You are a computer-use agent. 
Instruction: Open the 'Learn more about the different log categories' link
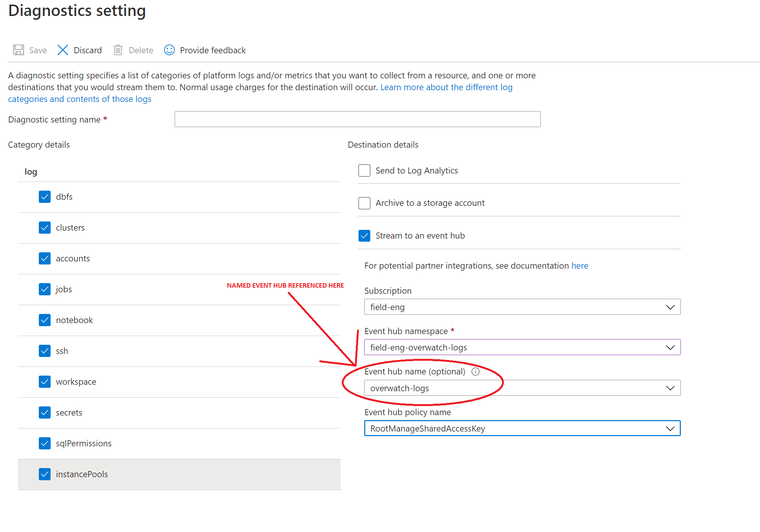tap(446, 87)
